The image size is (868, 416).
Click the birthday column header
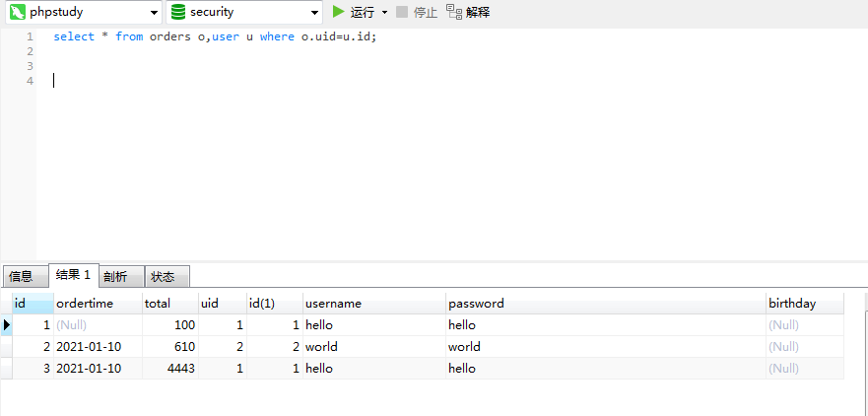(x=805, y=303)
